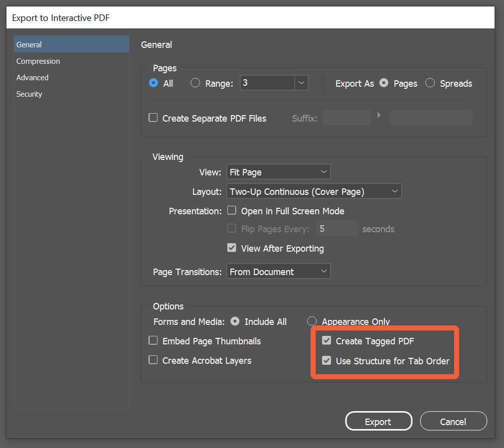
Task: Open the Security settings section
Action: pyautogui.click(x=29, y=94)
